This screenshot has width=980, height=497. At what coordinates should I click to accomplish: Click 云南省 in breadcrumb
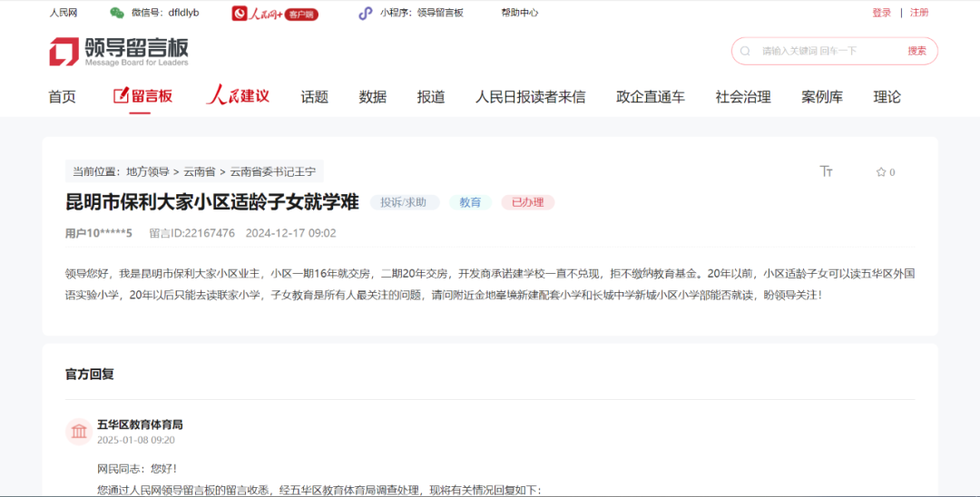[x=200, y=171]
